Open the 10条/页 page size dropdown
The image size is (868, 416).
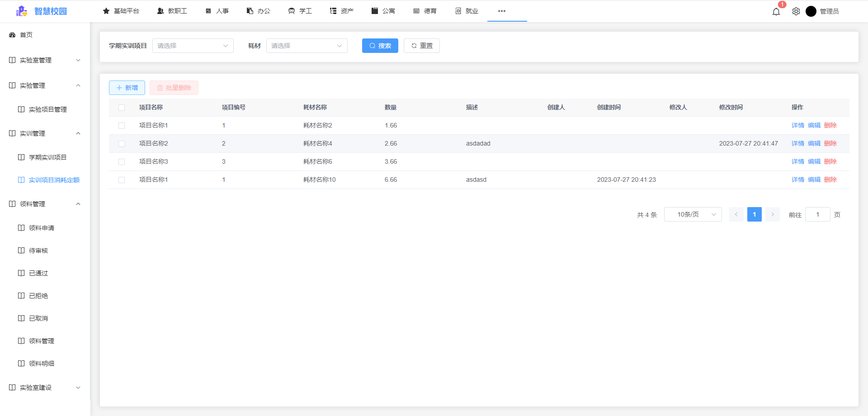tap(693, 214)
